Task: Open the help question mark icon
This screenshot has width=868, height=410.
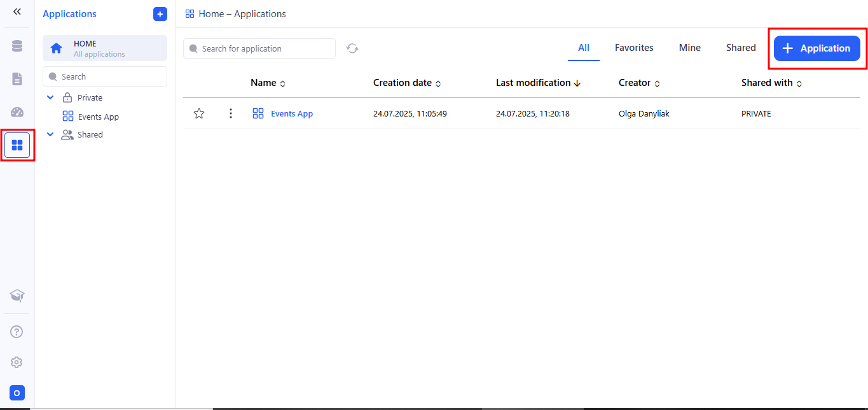Action: point(17,332)
